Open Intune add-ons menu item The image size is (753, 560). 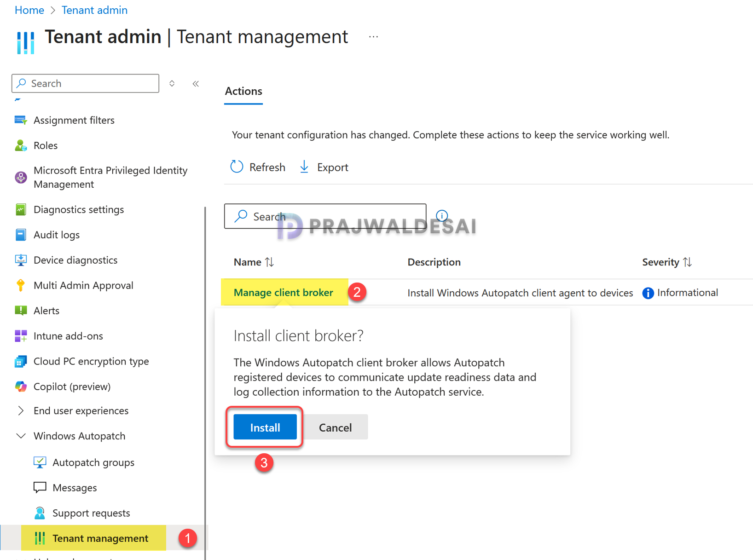[x=68, y=336]
